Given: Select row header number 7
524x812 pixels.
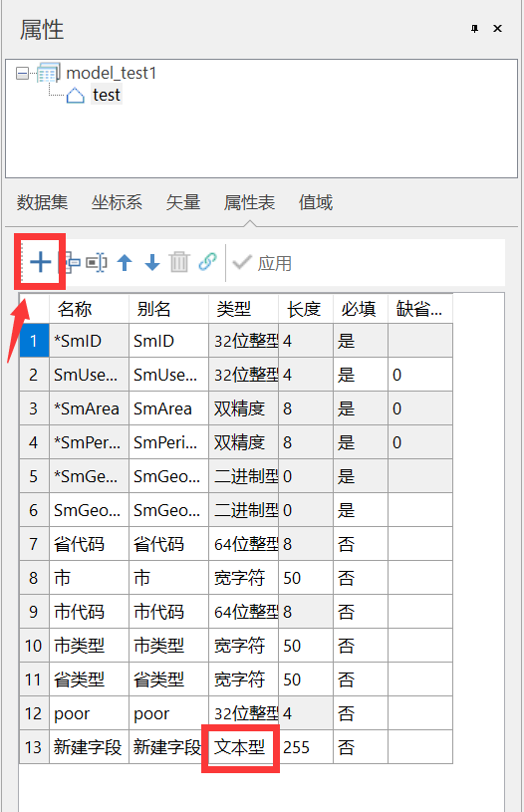Looking at the screenshot, I should pos(34,544).
